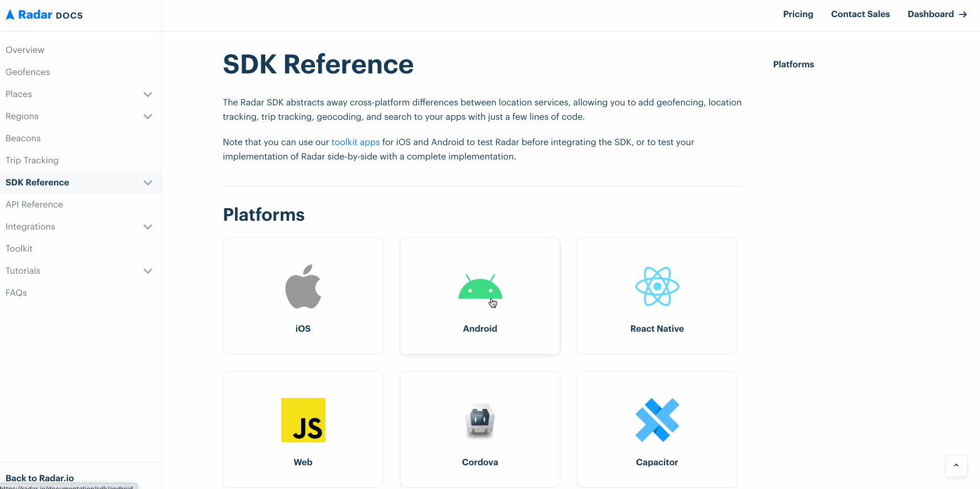The width and height of the screenshot is (980, 489).
Task: Open Places in the sidebar
Action: (x=19, y=94)
